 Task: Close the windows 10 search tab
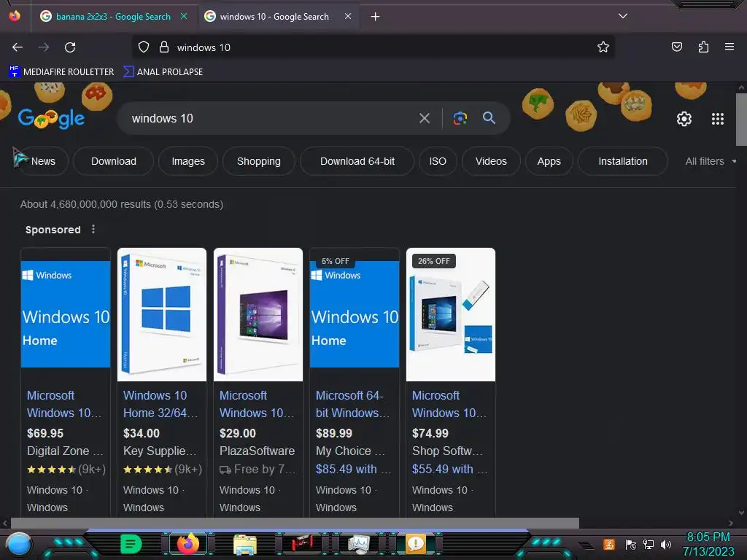tap(348, 16)
